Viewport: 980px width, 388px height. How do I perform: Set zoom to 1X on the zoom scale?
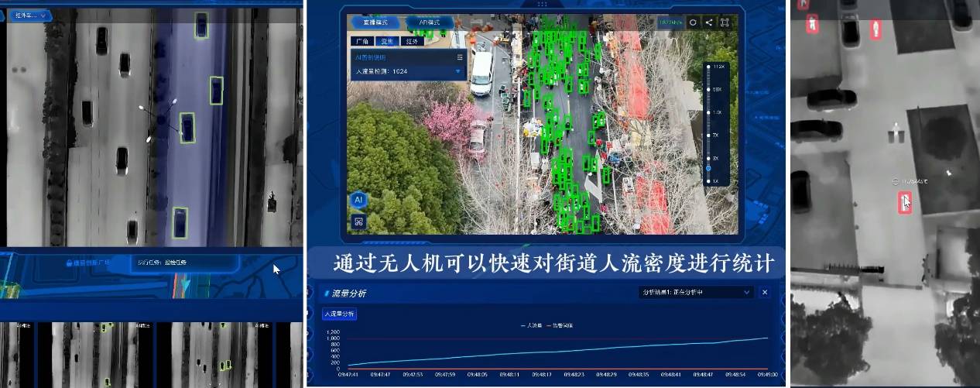[x=715, y=180]
